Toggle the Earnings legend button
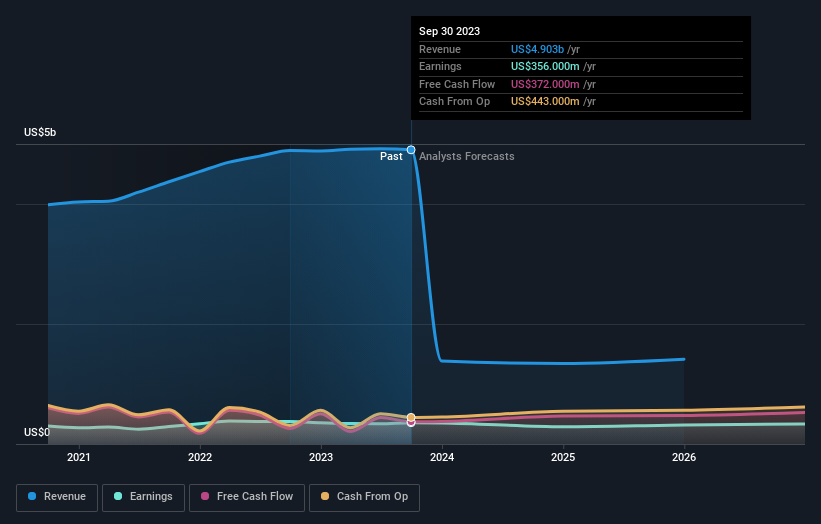 (x=143, y=497)
